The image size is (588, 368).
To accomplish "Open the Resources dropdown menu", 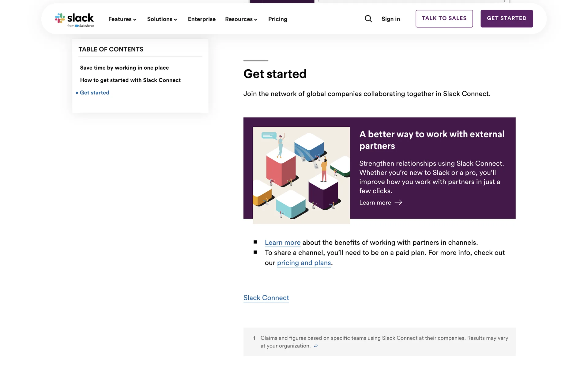I will 241,19.
